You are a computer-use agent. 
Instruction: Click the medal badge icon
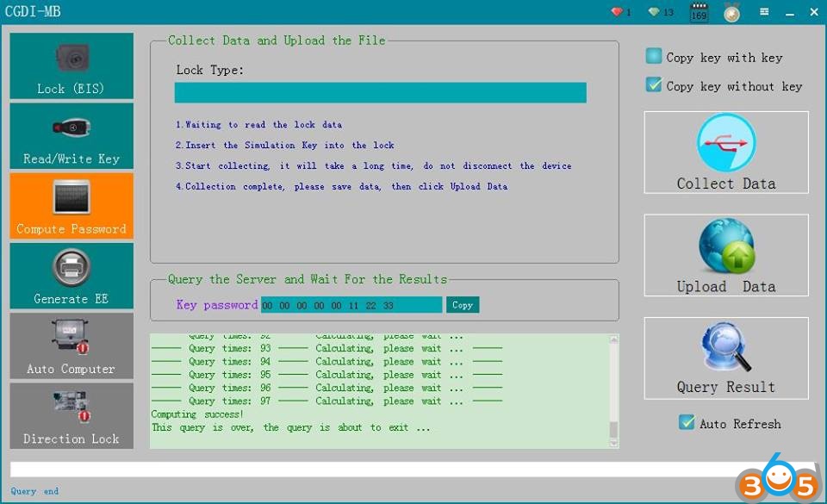731,13
